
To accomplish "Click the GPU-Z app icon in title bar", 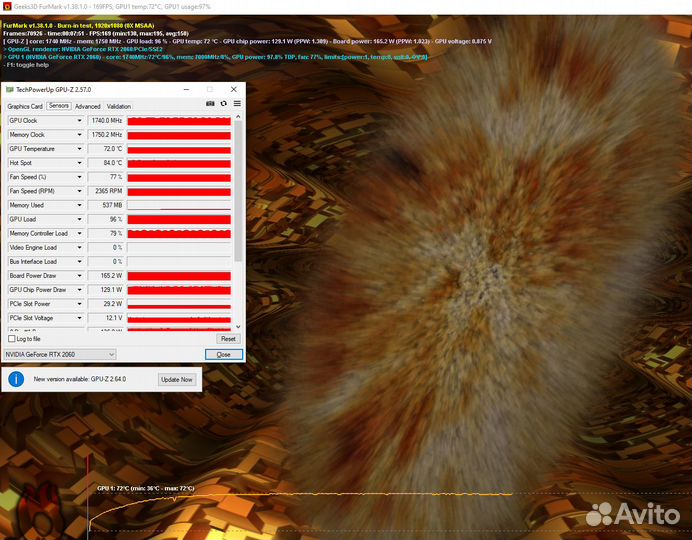I will point(9,90).
